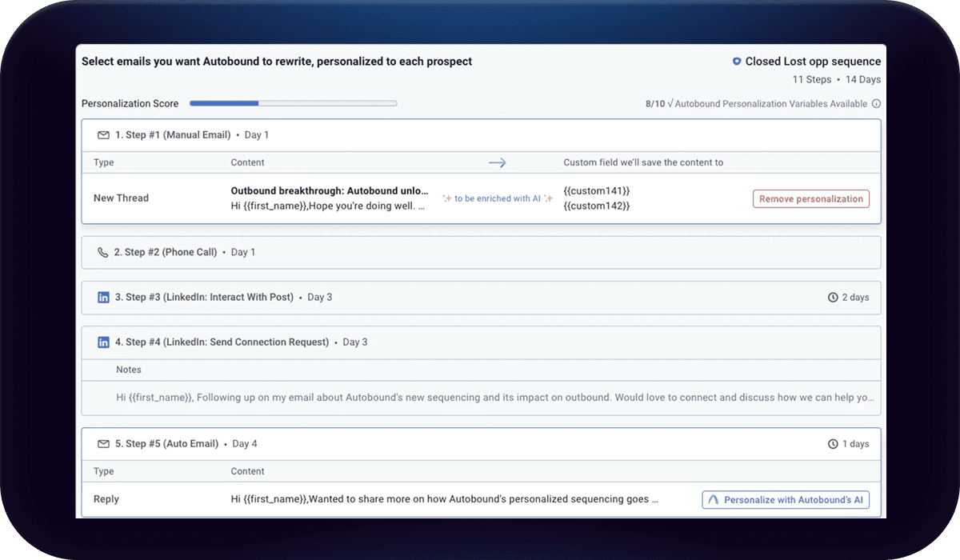Click the clock icon next to 1 days
Screen dimensions: 960x560
[x=834, y=444]
